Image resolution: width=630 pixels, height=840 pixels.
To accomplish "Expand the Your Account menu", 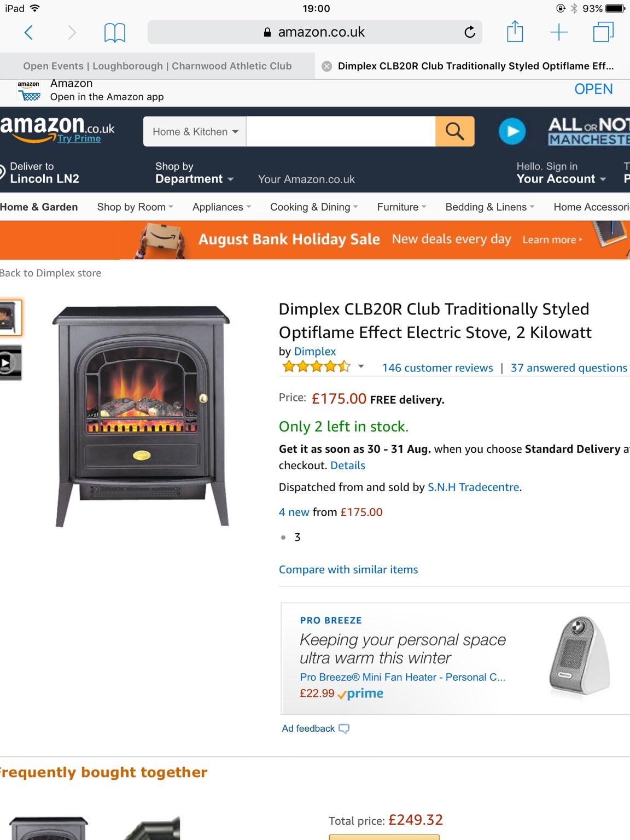I will tap(561, 173).
